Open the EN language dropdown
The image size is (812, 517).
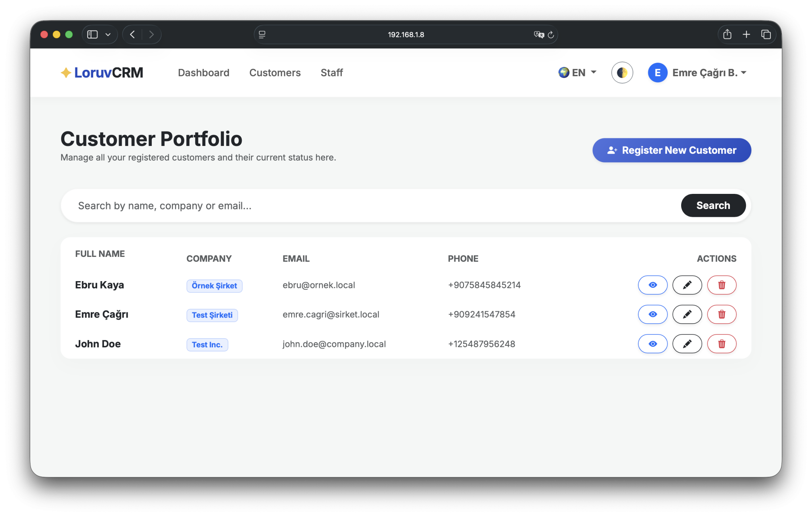coord(577,73)
